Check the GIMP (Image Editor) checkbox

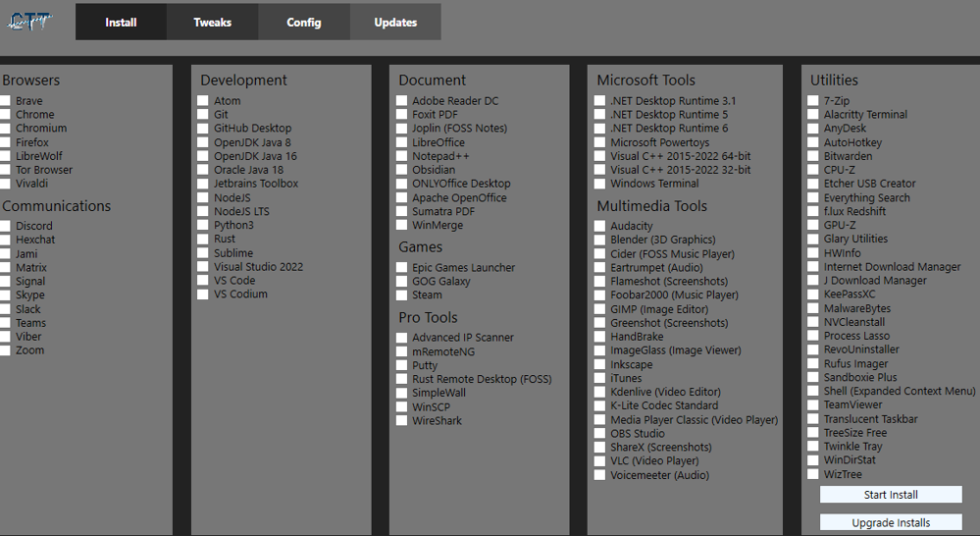point(600,309)
